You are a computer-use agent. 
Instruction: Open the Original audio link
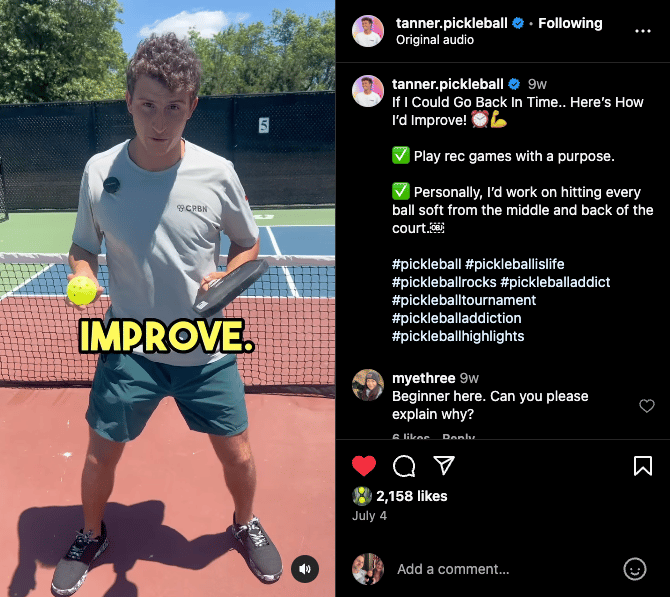(435, 40)
